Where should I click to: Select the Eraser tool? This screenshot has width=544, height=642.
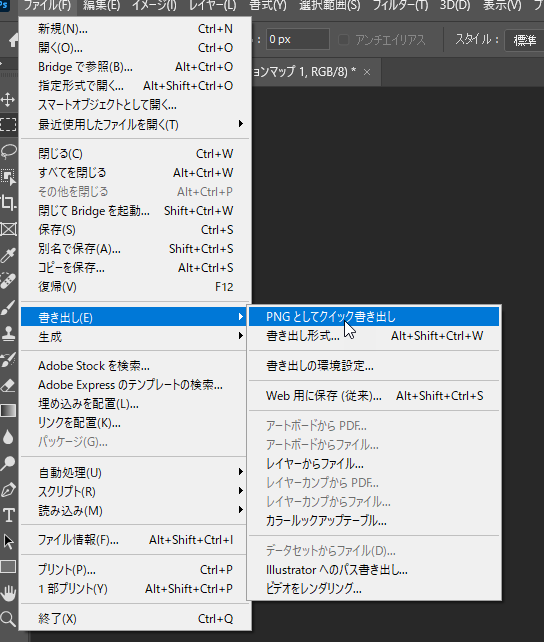pyautogui.click(x=8, y=385)
